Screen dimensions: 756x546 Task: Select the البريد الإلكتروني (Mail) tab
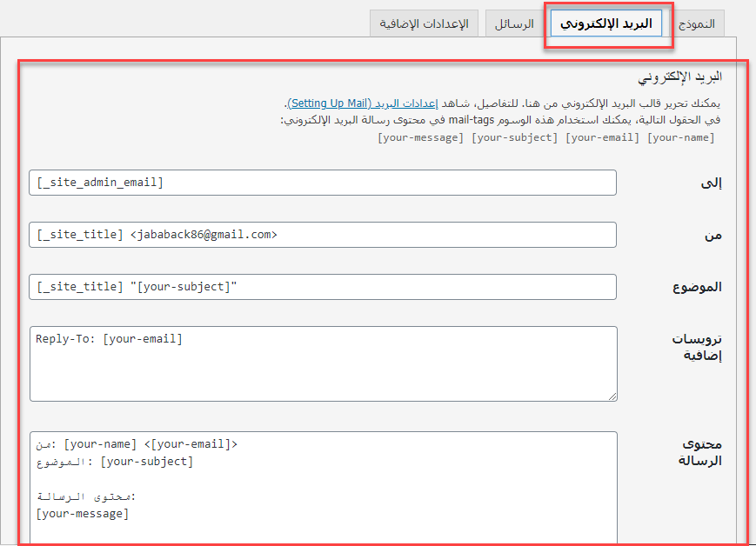606,23
